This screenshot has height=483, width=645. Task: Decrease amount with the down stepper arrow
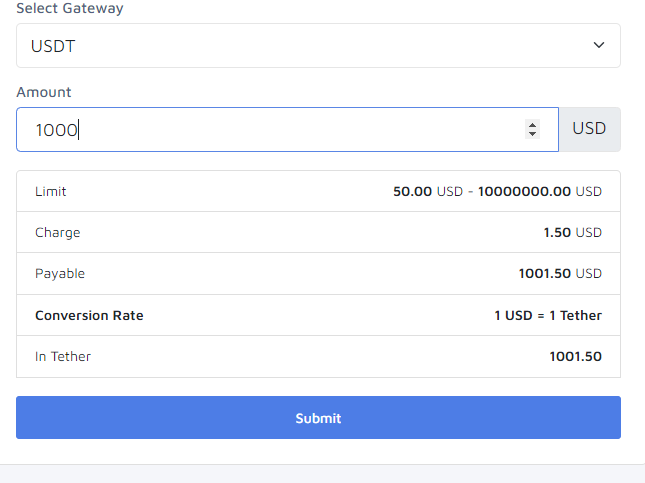pyautogui.click(x=532, y=134)
